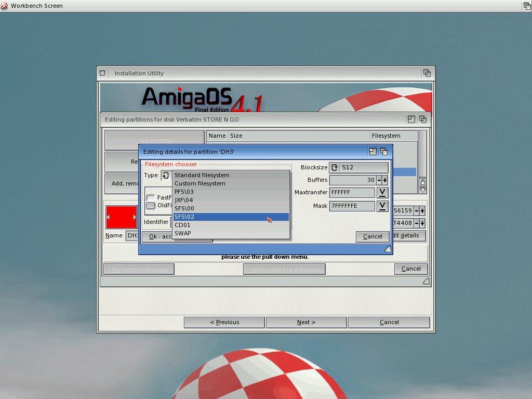Viewport: 532px width, 399px height.
Task: Choose PFS\03 filesystem type
Action: coord(231,192)
